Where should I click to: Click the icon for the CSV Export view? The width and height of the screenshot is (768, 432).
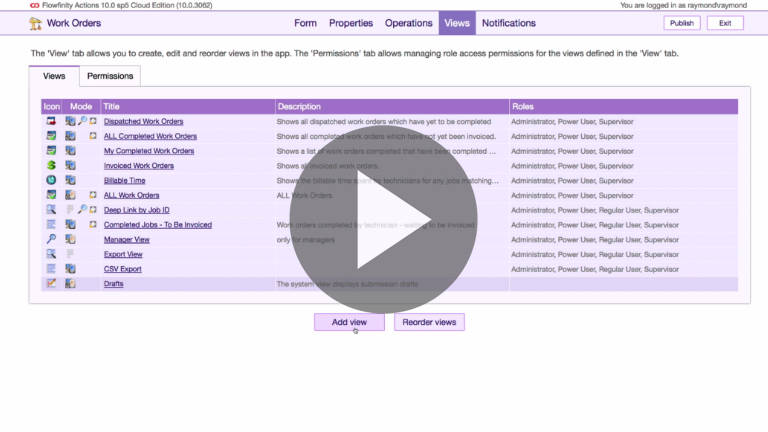(x=51, y=269)
